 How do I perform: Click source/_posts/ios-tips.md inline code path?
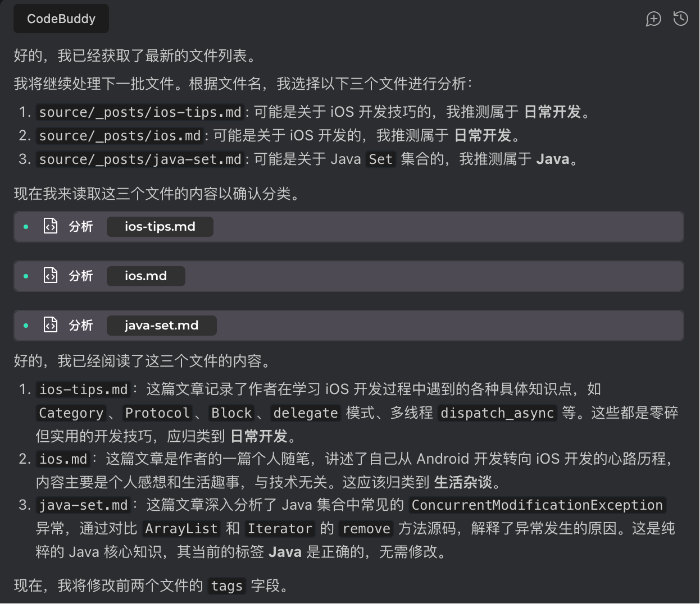[x=140, y=112]
